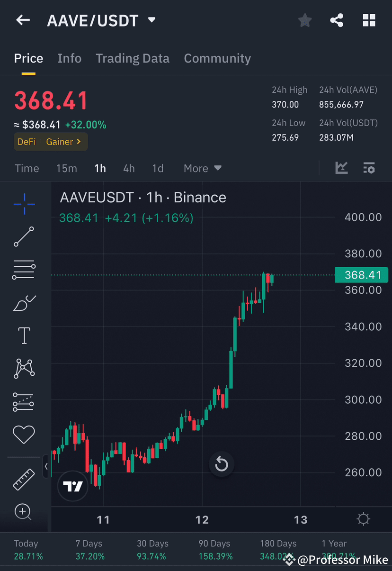Screen dimensions: 392x571
Task: Expand the AAVE/USDT pair selector dropdown
Action: tap(151, 20)
